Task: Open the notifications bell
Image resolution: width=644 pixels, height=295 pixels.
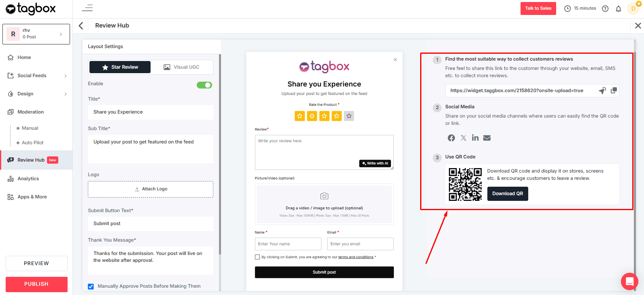Action: pos(618,8)
